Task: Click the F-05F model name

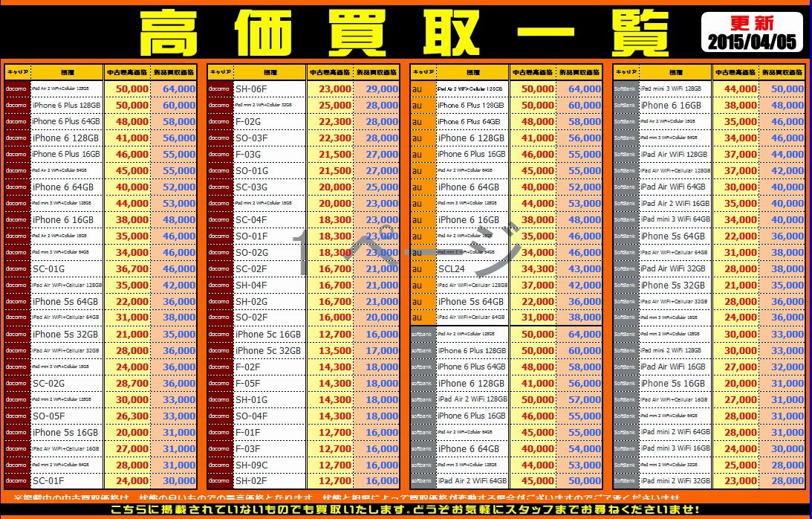Action: pos(248,384)
